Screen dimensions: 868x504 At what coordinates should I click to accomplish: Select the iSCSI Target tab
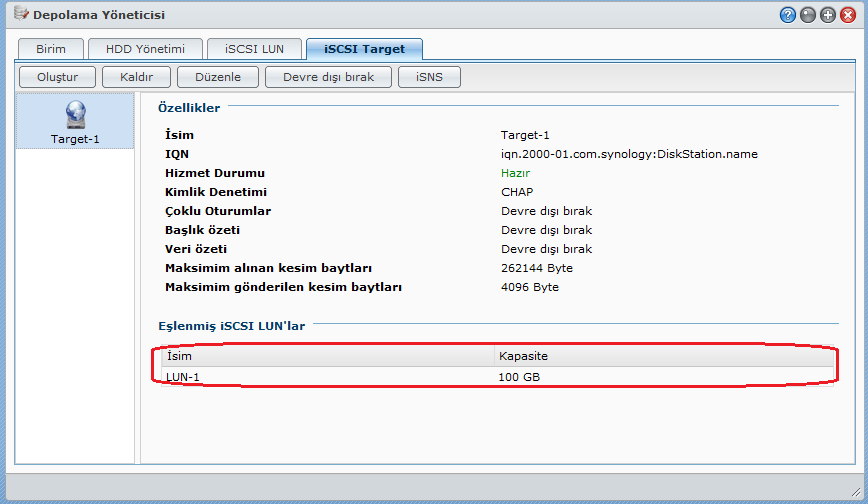click(x=364, y=49)
